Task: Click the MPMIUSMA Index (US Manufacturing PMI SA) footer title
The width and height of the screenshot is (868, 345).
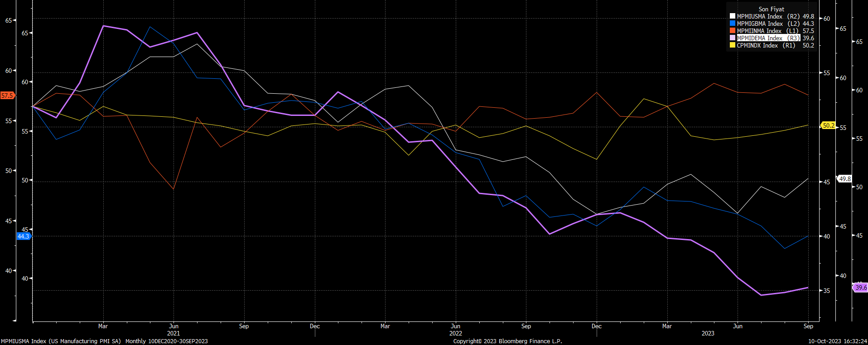Action: click(x=61, y=341)
